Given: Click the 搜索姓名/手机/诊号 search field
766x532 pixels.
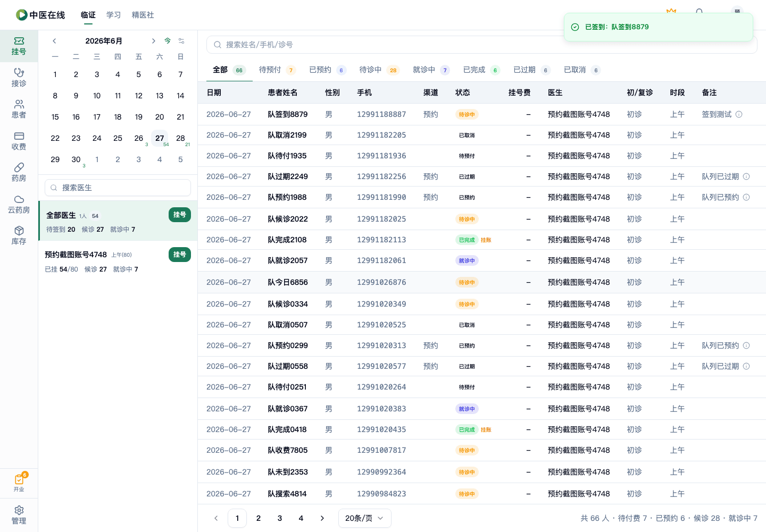Looking at the screenshot, I should point(481,45).
